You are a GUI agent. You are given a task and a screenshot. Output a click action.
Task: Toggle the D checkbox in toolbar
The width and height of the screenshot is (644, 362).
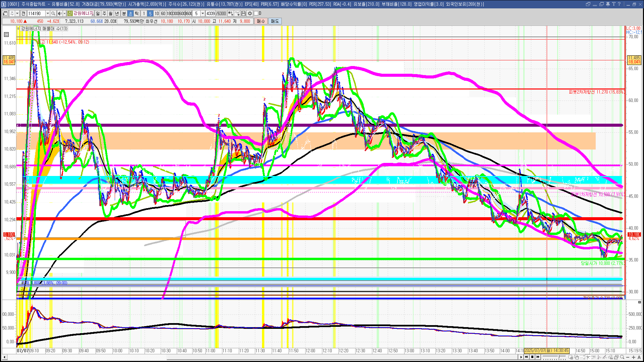[x=256, y=13]
